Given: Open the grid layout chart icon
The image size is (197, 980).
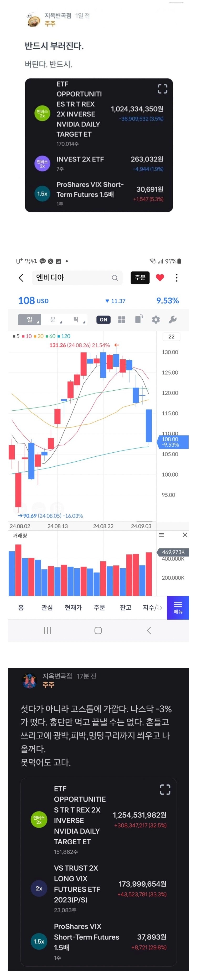Looking at the screenshot, I should click(122, 320).
